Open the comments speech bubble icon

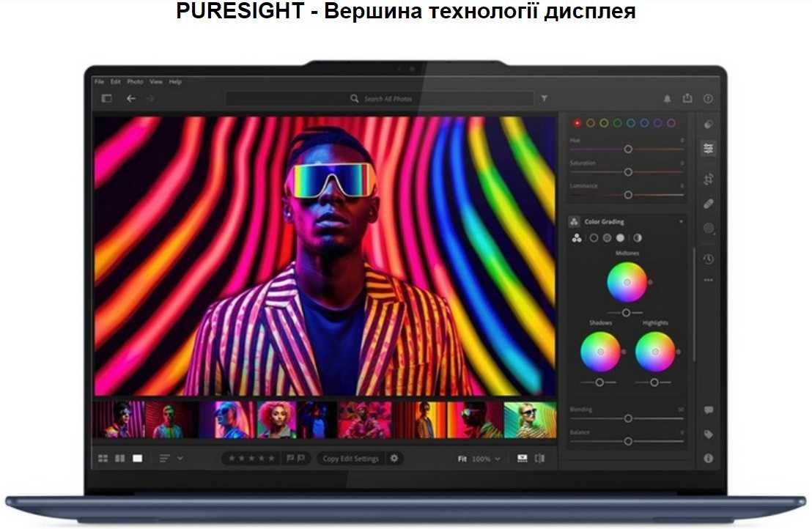coord(709,410)
